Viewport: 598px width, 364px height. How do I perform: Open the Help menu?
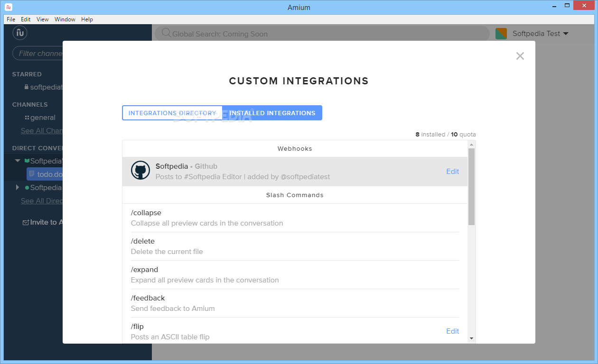click(x=87, y=19)
